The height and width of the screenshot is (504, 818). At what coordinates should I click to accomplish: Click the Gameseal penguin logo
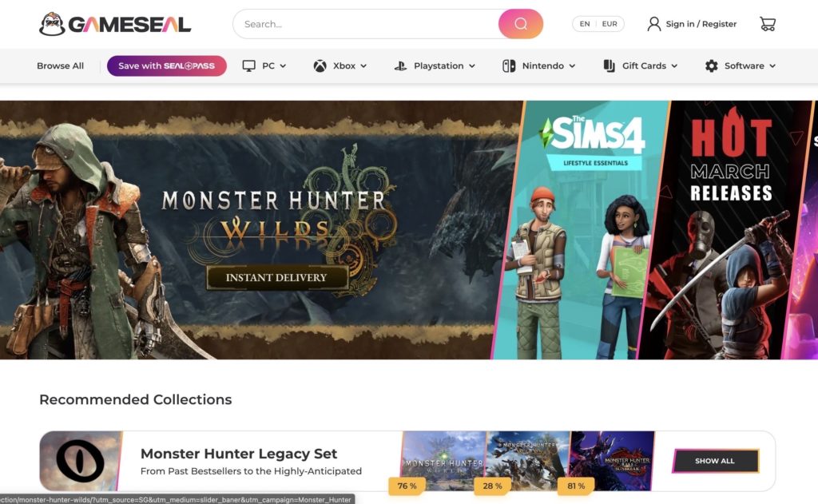[x=52, y=24]
